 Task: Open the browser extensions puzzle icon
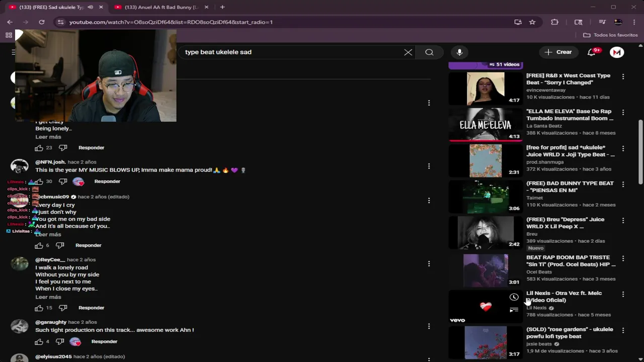tap(555, 22)
